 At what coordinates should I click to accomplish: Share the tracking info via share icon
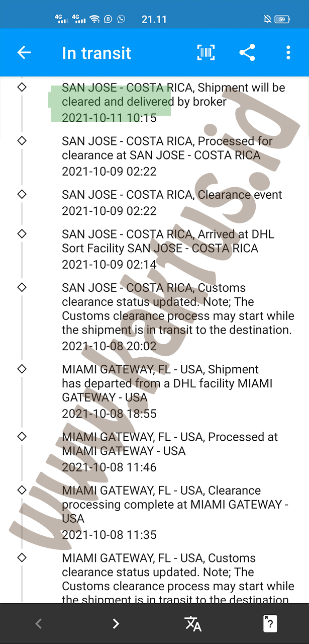point(247,53)
